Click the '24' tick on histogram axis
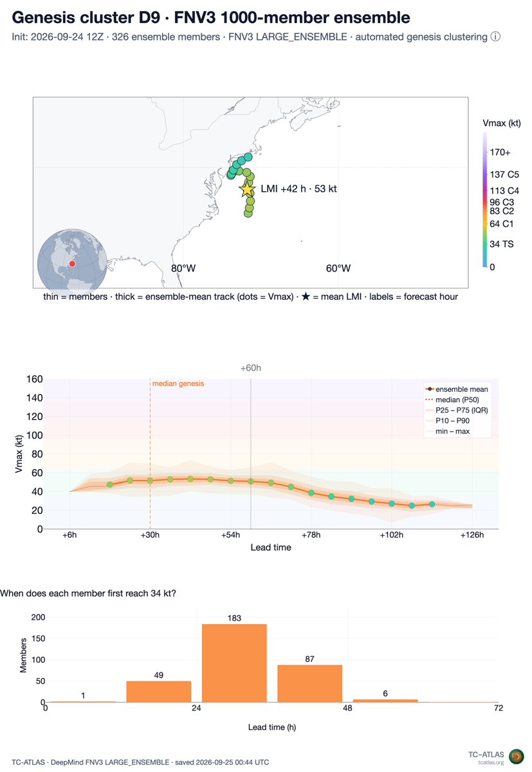 (196, 709)
